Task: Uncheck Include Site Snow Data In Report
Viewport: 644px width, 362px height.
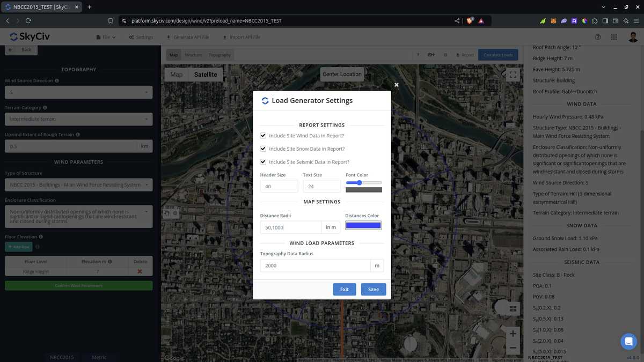Action: click(x=263, y=149)
